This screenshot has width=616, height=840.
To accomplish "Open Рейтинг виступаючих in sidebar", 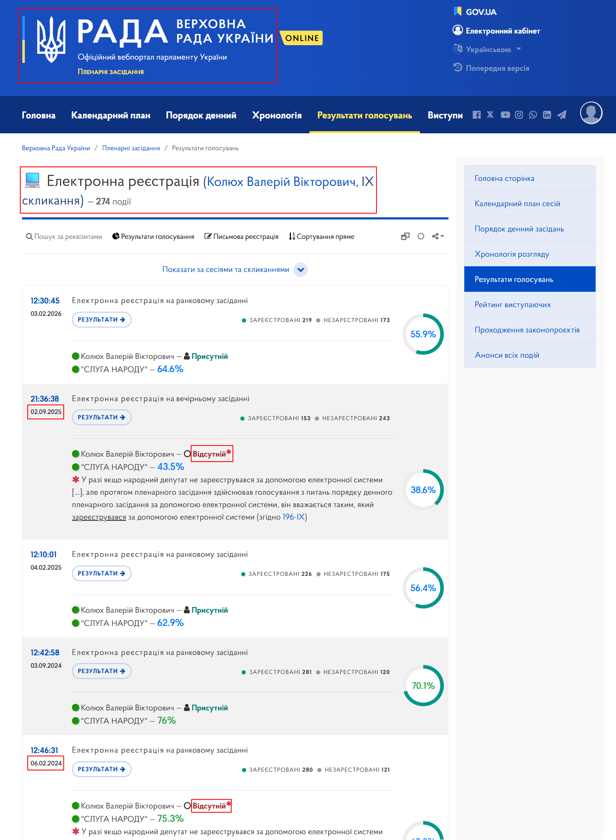I will (530, 304).
